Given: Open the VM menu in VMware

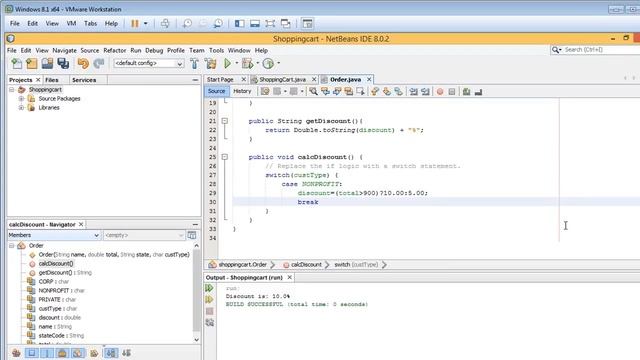Looking at the screenshot, I should (x=71, y=24).
